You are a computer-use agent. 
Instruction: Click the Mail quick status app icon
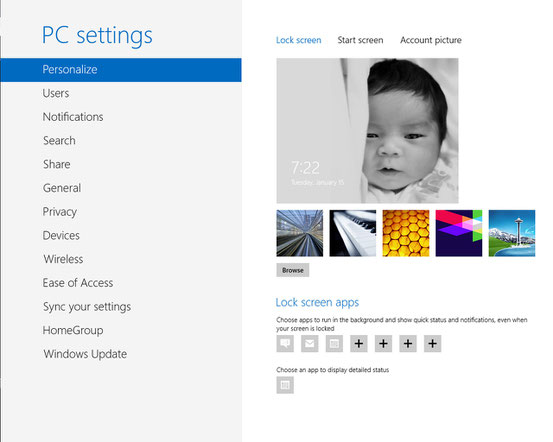tap(310, 344)
